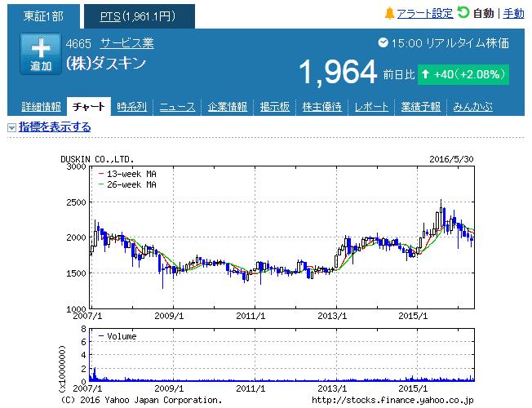
Task: Click the DUSKIN CO.,LTD. chart title
Action: [97, 159]
